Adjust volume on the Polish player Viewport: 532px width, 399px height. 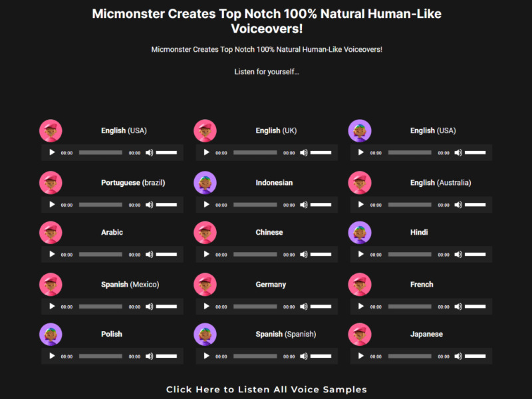[x=166, y=356]
